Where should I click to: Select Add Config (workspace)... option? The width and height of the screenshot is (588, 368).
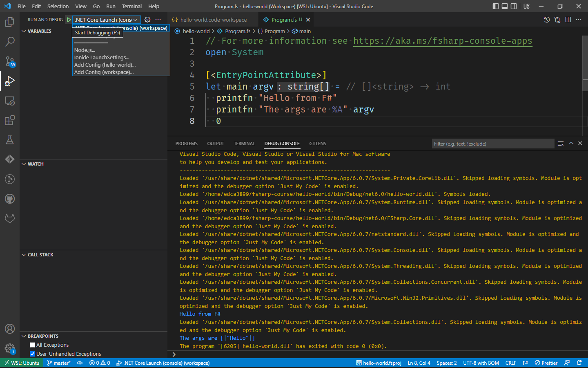(x=104, y=72)
